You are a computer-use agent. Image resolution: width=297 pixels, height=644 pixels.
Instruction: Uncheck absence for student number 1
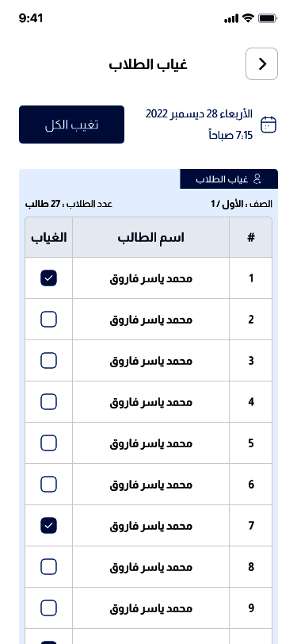pyautogui.click(x=48, y=278)
